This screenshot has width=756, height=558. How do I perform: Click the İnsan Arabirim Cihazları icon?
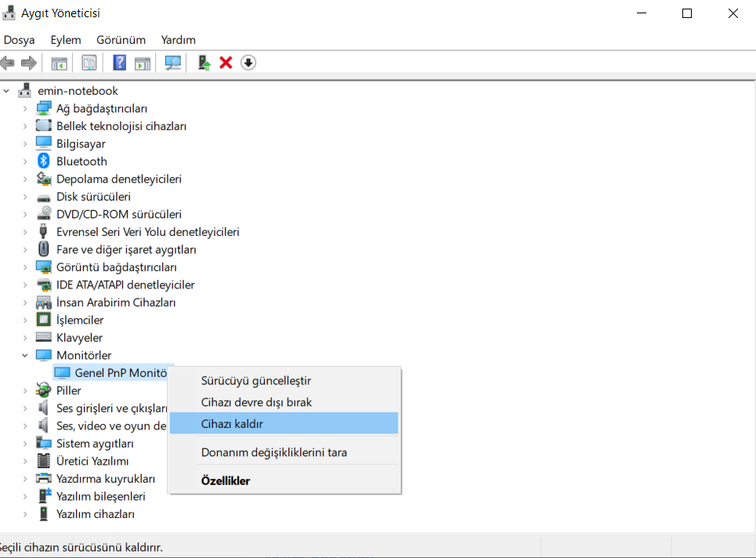click(43, 303)
